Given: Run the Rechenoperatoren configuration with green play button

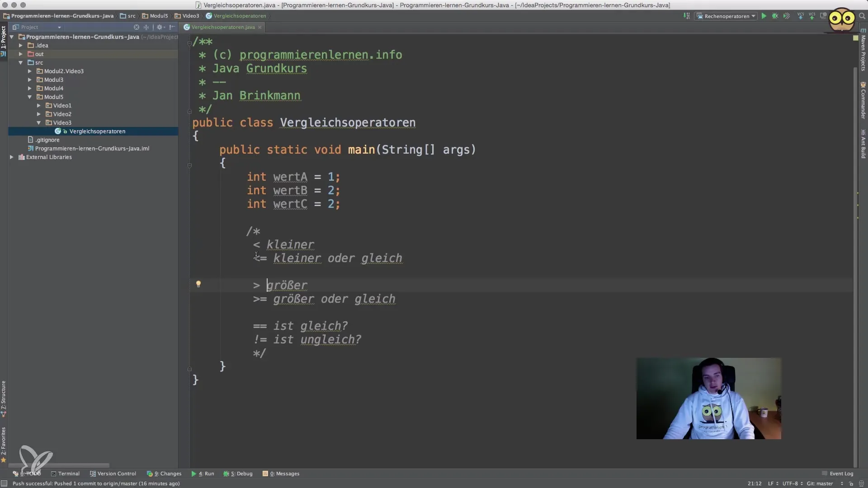Looking at the screenshot, I should coord(764,16).
